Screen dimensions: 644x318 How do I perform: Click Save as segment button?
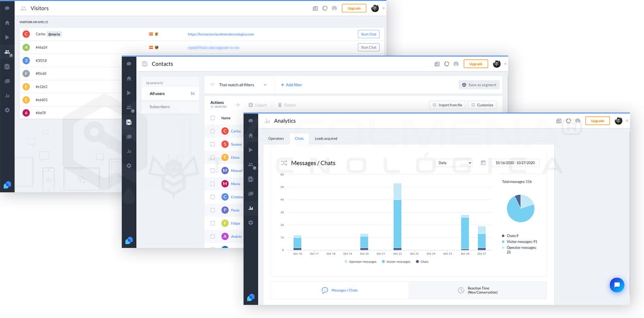pos(479,85)
